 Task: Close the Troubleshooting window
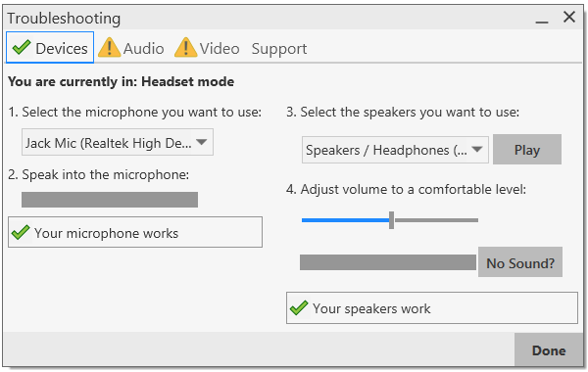(569, 17)
